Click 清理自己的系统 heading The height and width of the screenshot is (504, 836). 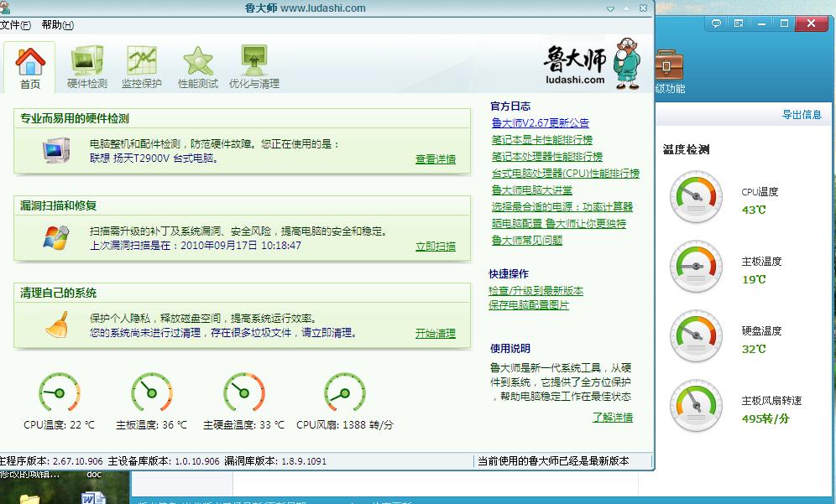(58, 293)
